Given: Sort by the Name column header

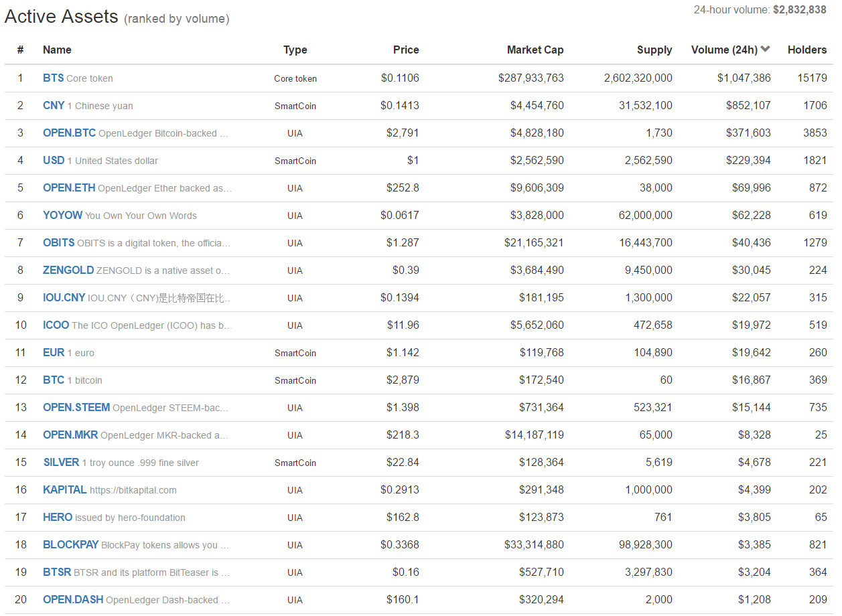Looking at the screenshot, I should tap(57, 50).
